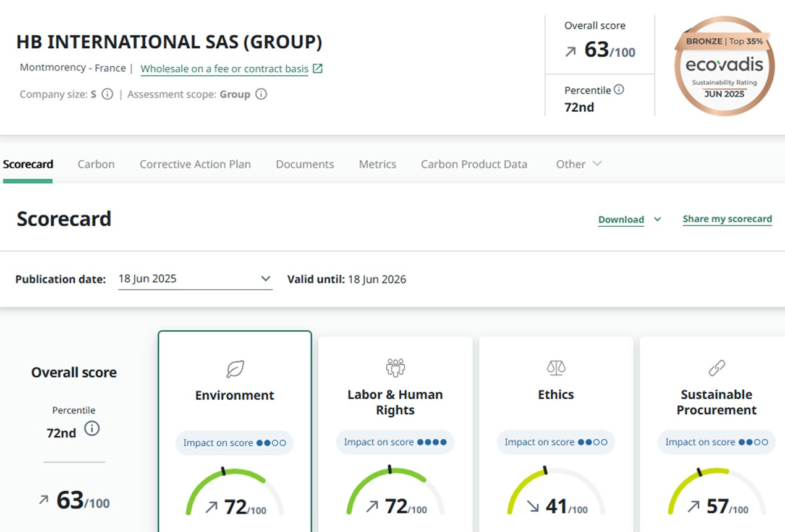785x532 pixels.
Task: Expand the Download options chevron
Action: click(x=657, y=219)
